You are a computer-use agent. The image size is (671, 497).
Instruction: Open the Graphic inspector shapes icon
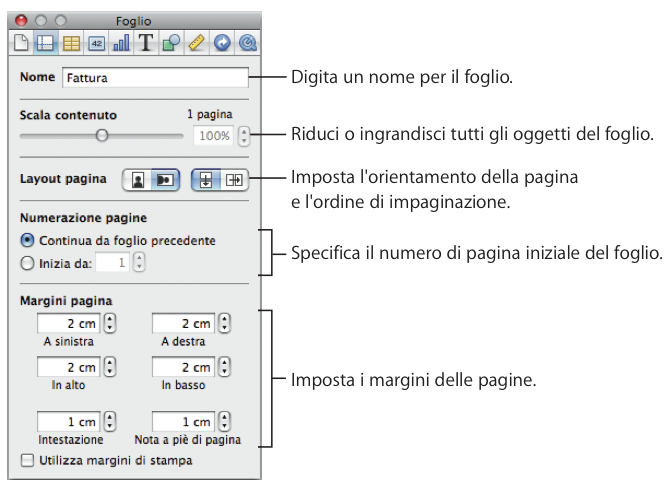[171, 43]
